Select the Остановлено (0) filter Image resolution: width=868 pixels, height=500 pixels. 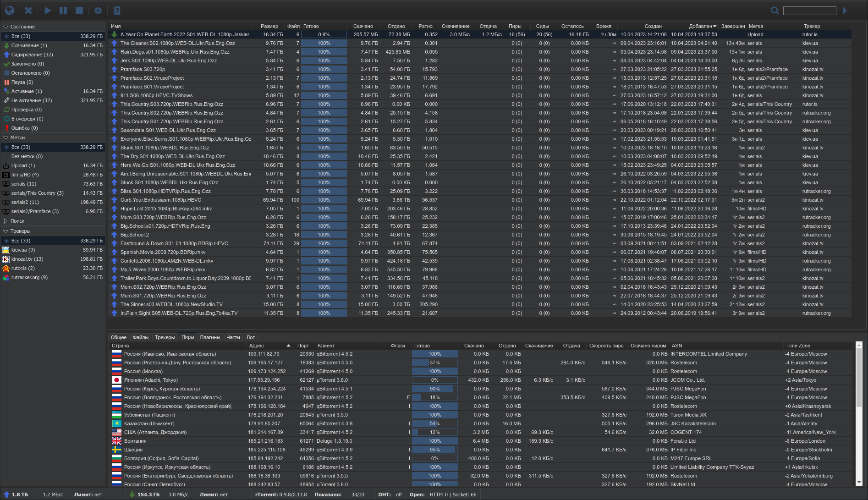click(x=53, y=73)
